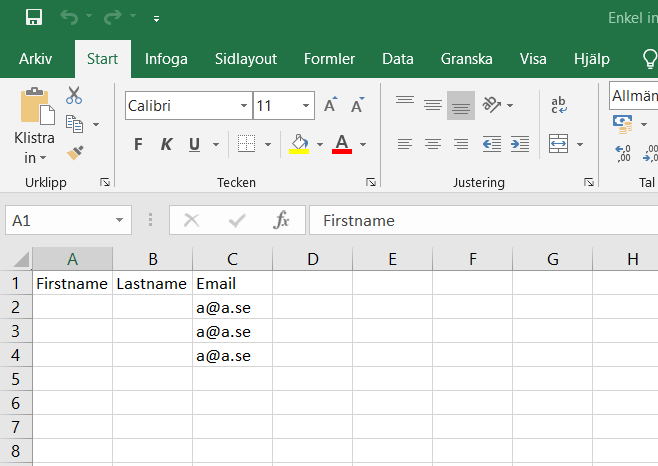
Task: Click the Copy icon
Action: [74, 124]
